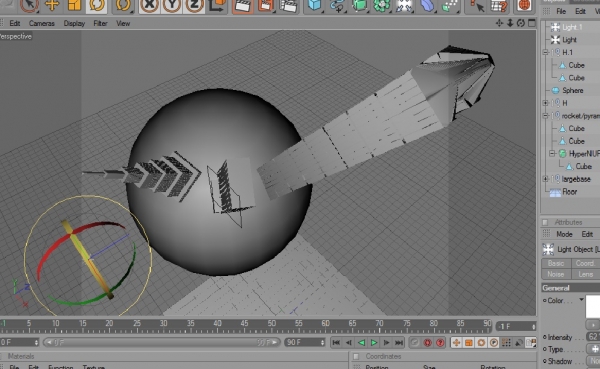Open the Object Manager Edit menu
The image size is (600, 369).
click(580, 11)
